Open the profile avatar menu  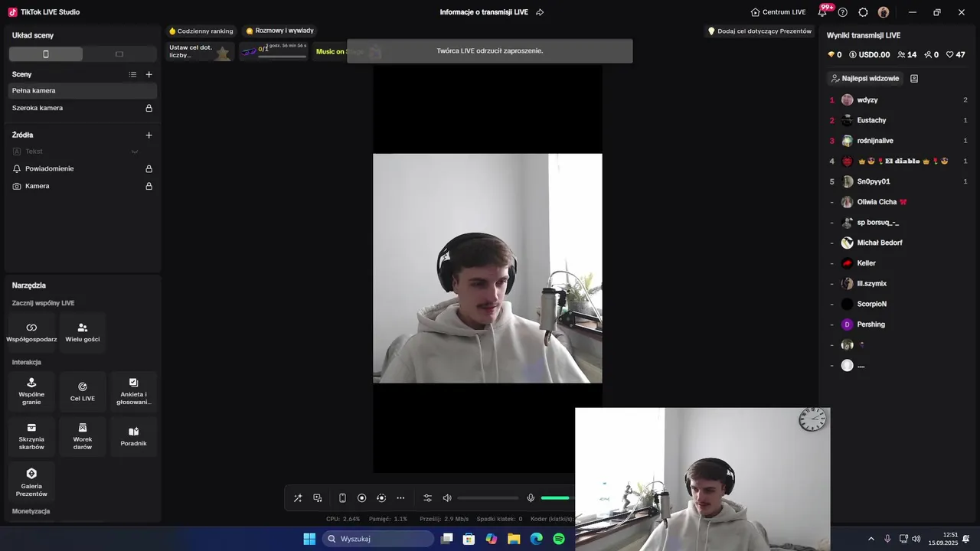point(884,12)
